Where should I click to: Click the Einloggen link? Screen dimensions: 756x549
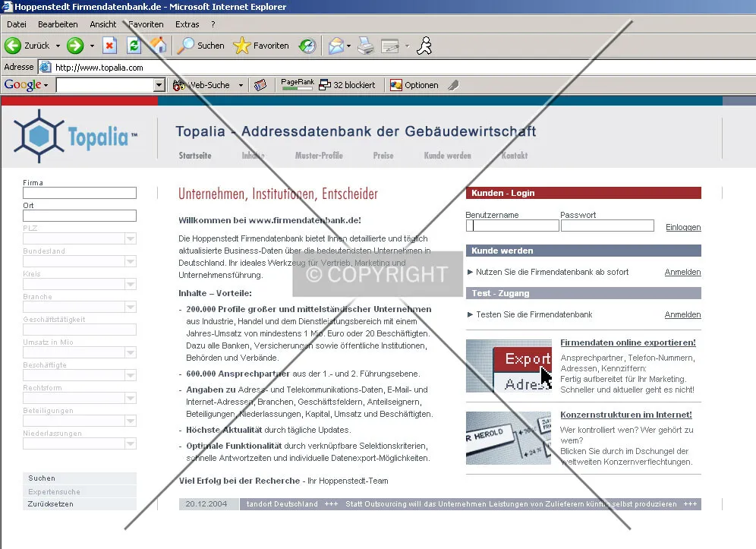[683, 227]
